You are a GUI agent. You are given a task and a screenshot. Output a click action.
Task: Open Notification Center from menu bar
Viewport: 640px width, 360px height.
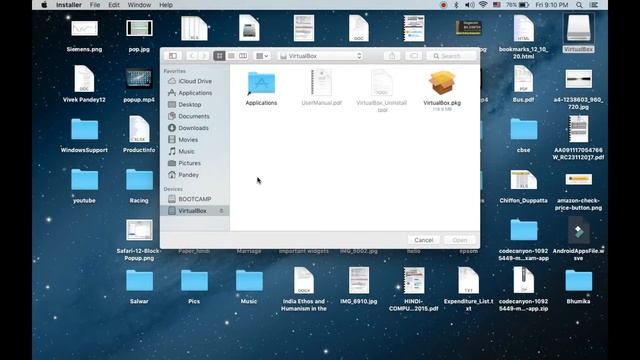[594, 5]
